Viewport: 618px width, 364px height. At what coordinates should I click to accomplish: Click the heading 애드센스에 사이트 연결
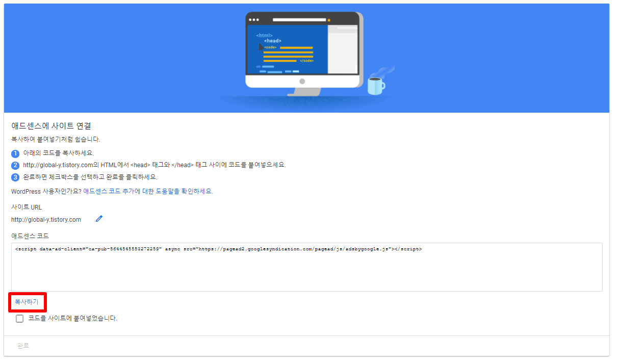51,125
